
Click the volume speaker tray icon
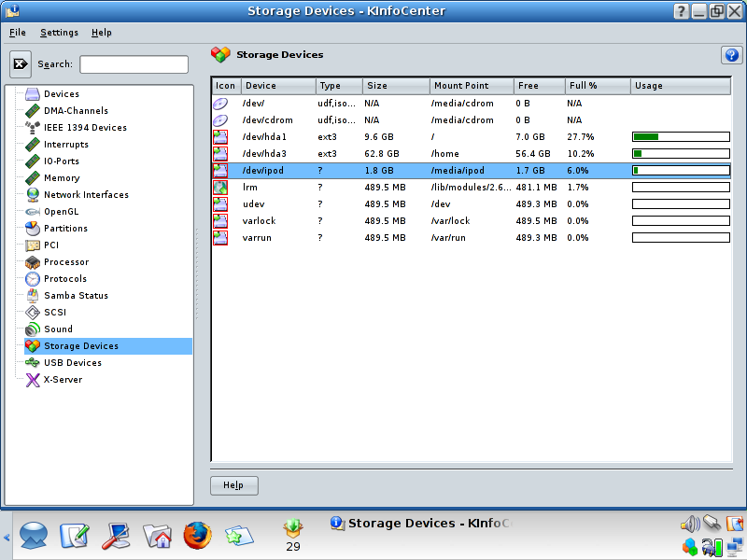click(690, 525)
